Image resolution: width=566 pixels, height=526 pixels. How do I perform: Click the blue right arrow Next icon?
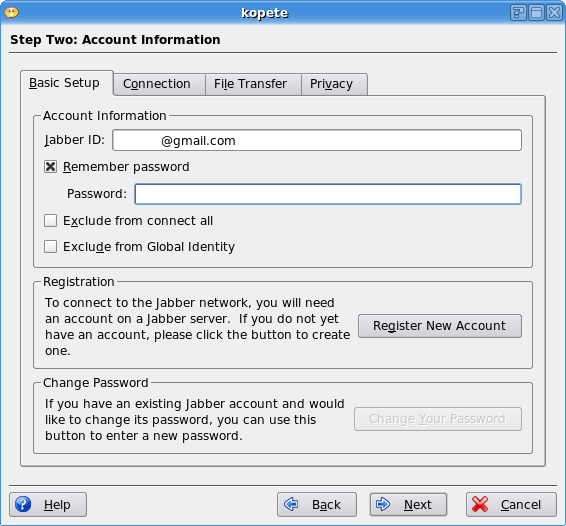click(x=383, y=504)
